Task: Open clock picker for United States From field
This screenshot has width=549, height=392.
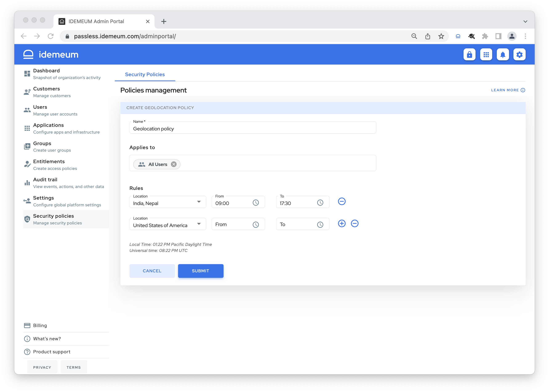Action: point(256,225)
